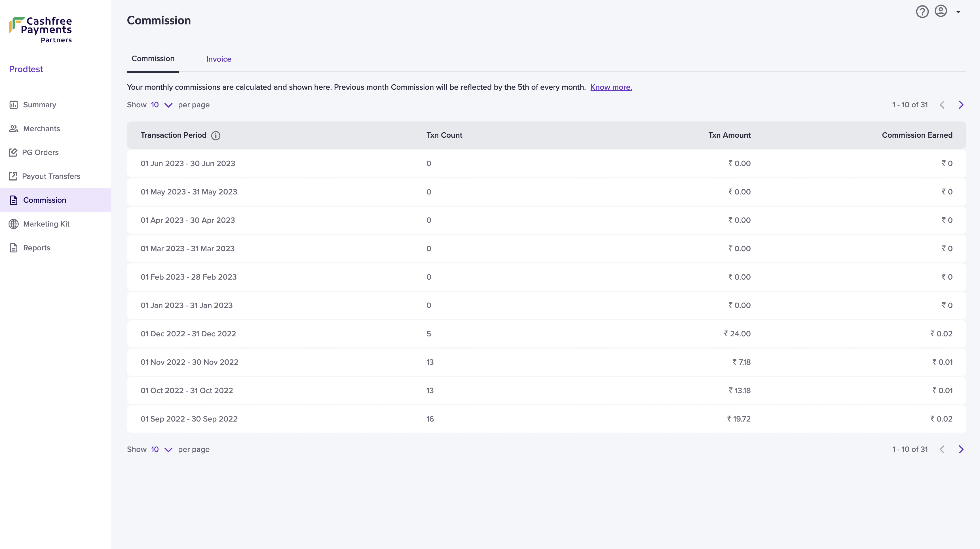Click the Cashfree Payments Partners logo
980x549 pixels.
tap(41, 30)
